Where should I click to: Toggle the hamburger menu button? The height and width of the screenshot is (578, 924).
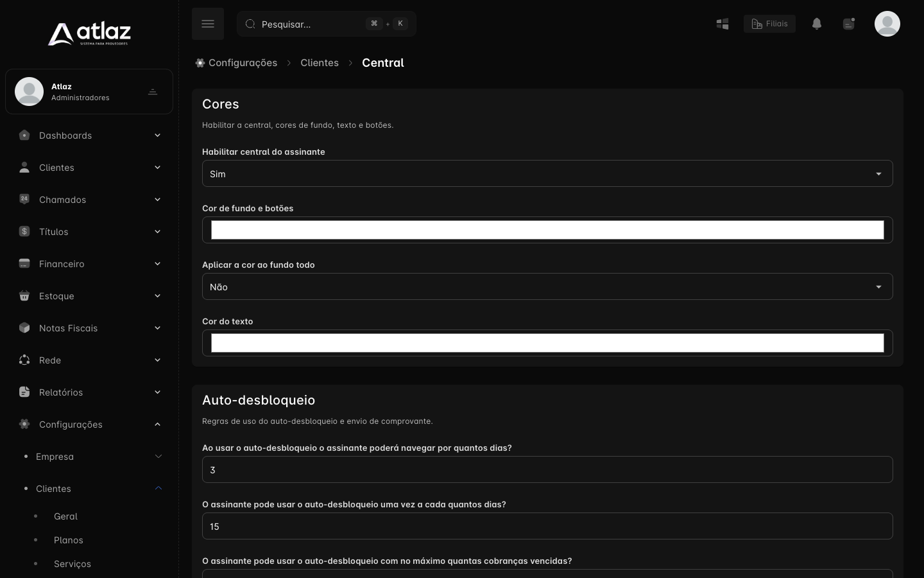tap(208, 24)
